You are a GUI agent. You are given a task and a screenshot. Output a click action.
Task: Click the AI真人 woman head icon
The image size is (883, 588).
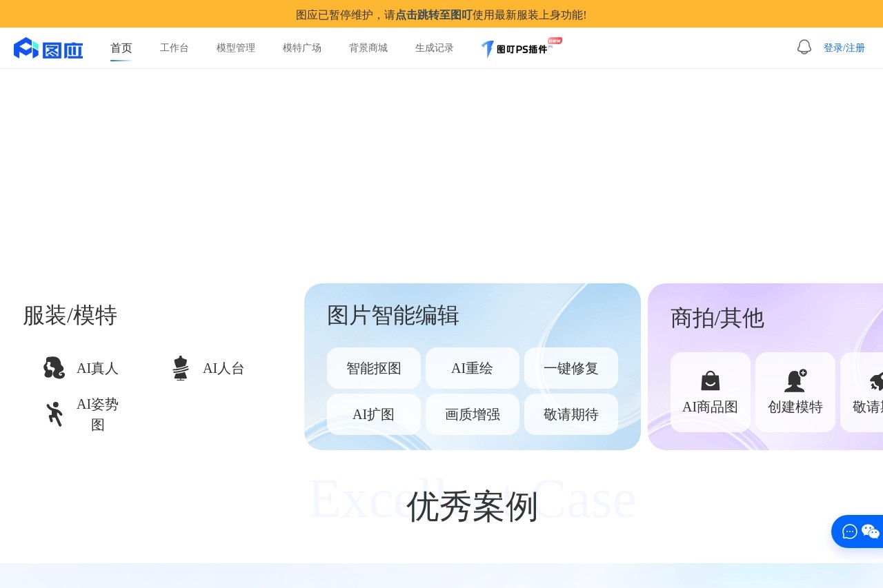point(54,368)
